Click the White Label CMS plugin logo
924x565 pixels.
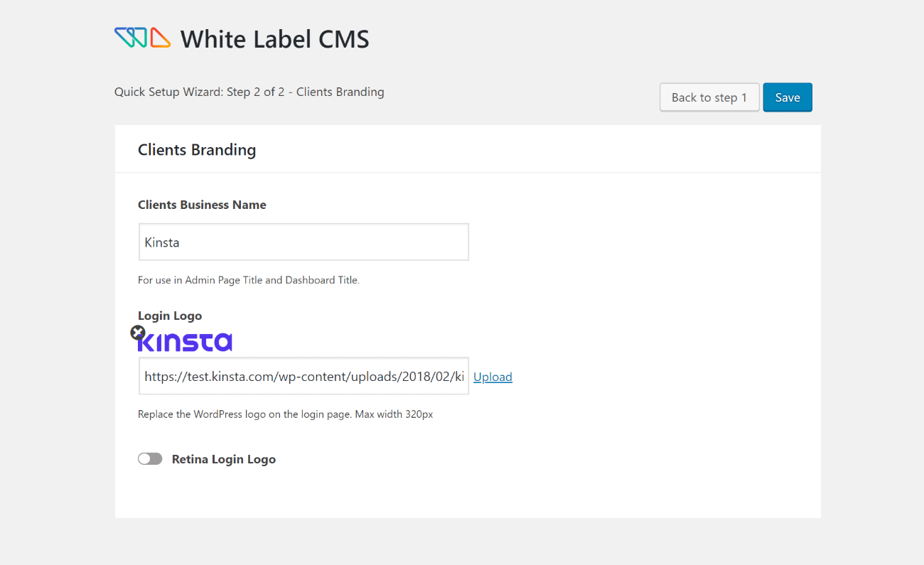(142, 38)
